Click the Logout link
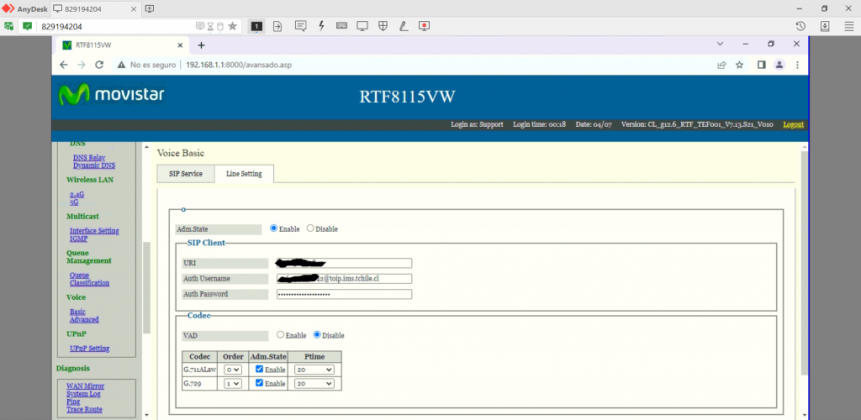Viewport: 861px width, 420px height. [x=792, y=125]
